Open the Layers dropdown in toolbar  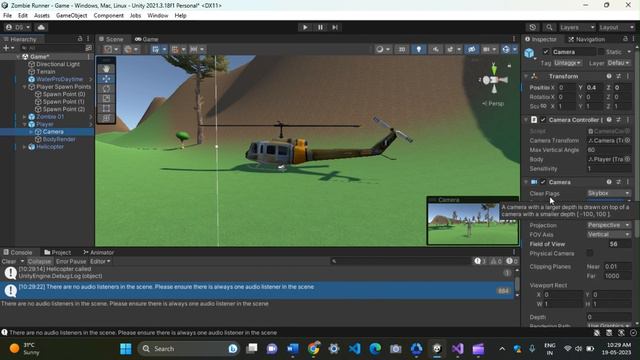pyautogui.click(x=578, y=27)
